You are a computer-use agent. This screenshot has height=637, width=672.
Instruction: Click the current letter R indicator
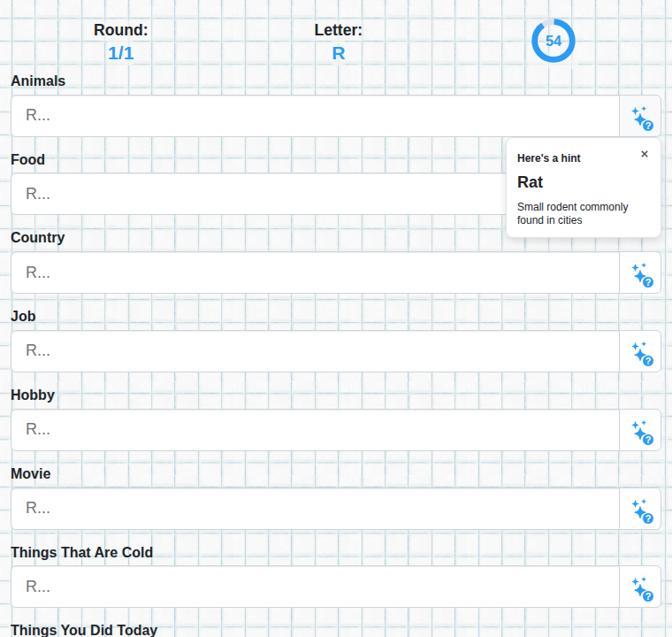(338, 54)
